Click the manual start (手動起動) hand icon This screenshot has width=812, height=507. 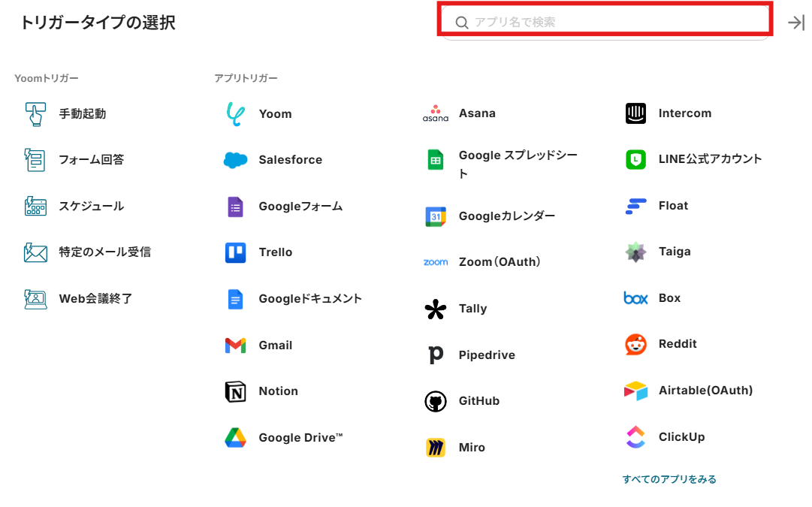(x=35, y=114)
